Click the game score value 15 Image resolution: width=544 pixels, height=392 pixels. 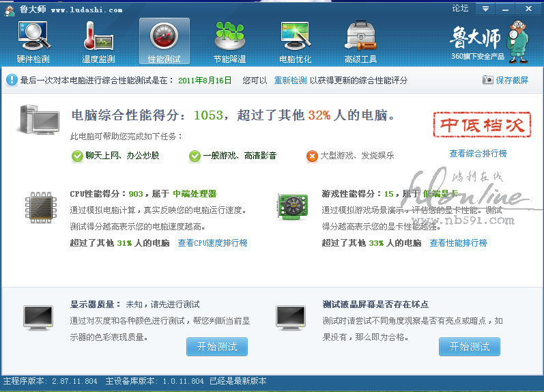tap(389, 194)
